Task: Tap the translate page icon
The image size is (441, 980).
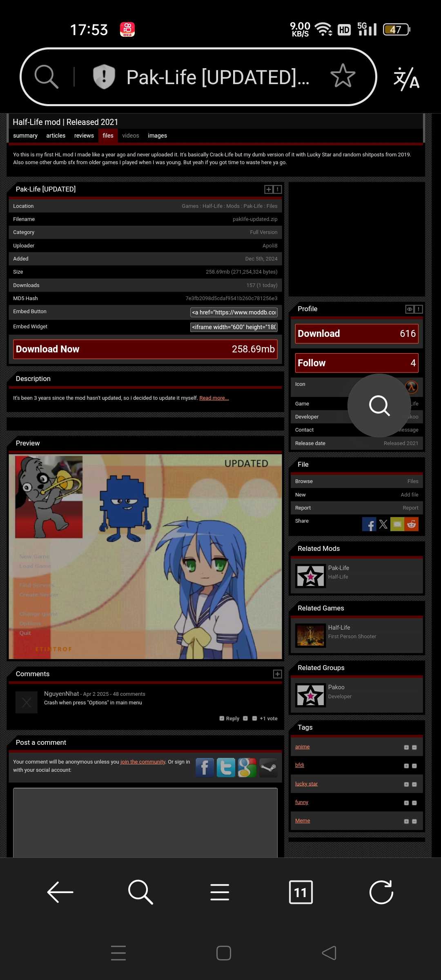Action: [406, 78]
